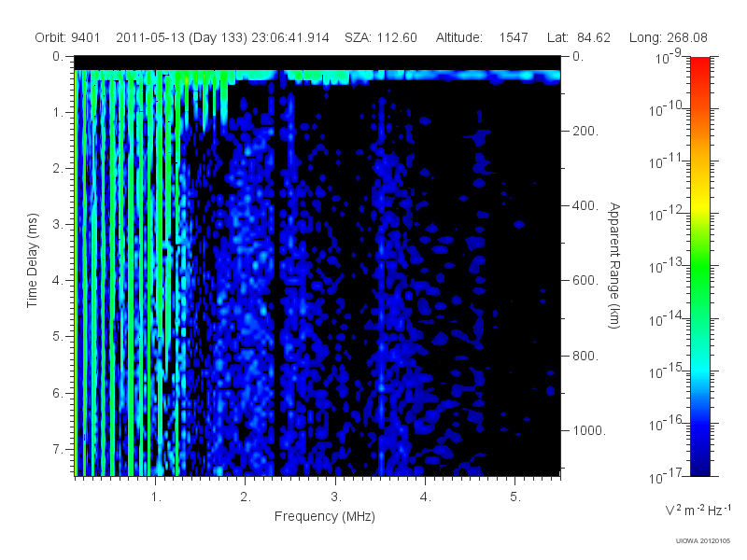Click the SZA: 112.60 value

381,37
